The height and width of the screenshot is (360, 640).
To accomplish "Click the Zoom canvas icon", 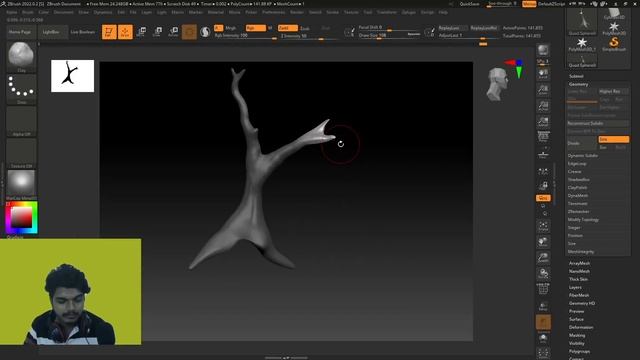I will 543,90.
